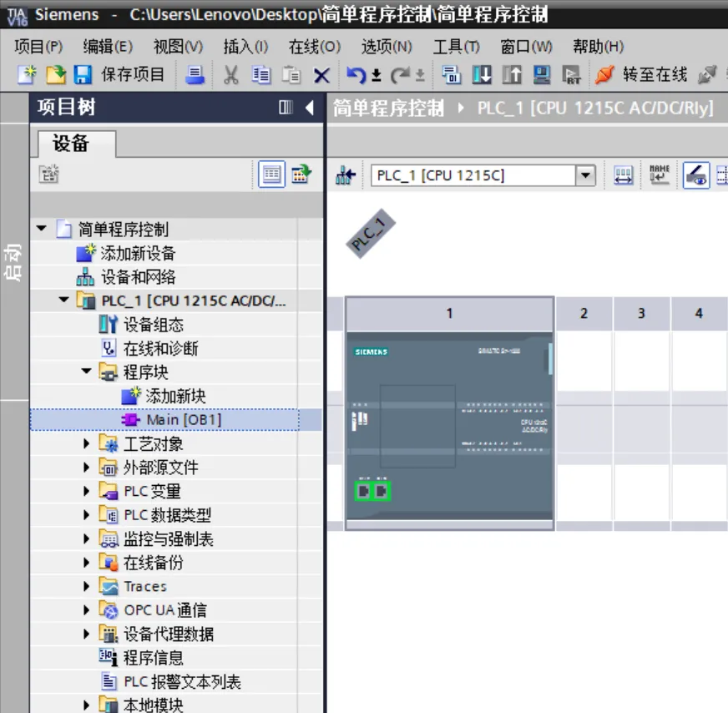Click the details view list icon in project tree
The height and width of the screenshot is (713, 728).
pos(271,174)
